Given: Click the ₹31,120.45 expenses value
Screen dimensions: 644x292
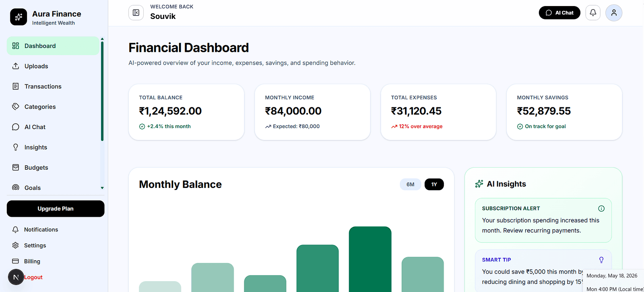Looking at the screenshot, I should (416, 111).
